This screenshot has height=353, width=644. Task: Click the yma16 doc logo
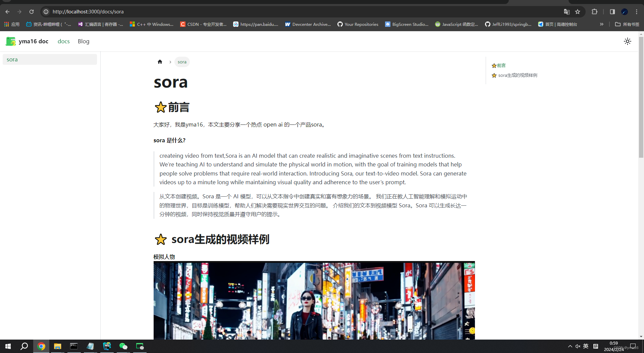[x=27, y=41]
